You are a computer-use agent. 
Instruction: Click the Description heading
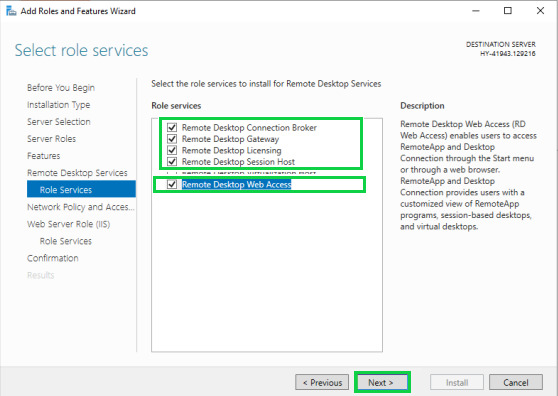point(422,106)
